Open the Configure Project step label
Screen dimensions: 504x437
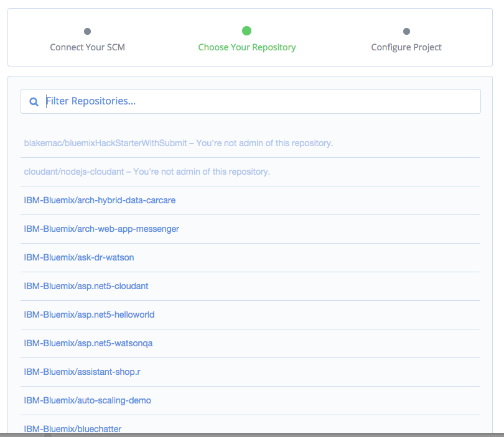406,47
